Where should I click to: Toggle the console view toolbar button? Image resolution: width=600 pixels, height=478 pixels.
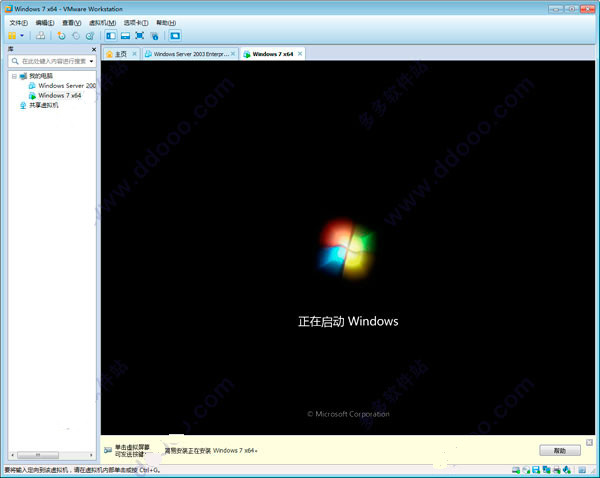[x=175, y=36]
